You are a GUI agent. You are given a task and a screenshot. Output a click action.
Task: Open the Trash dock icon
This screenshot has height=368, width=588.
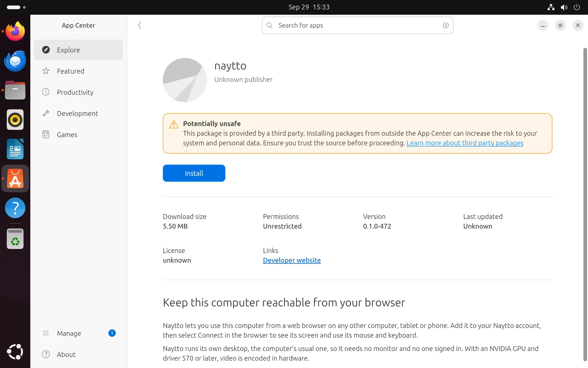[x=15, y=239]
